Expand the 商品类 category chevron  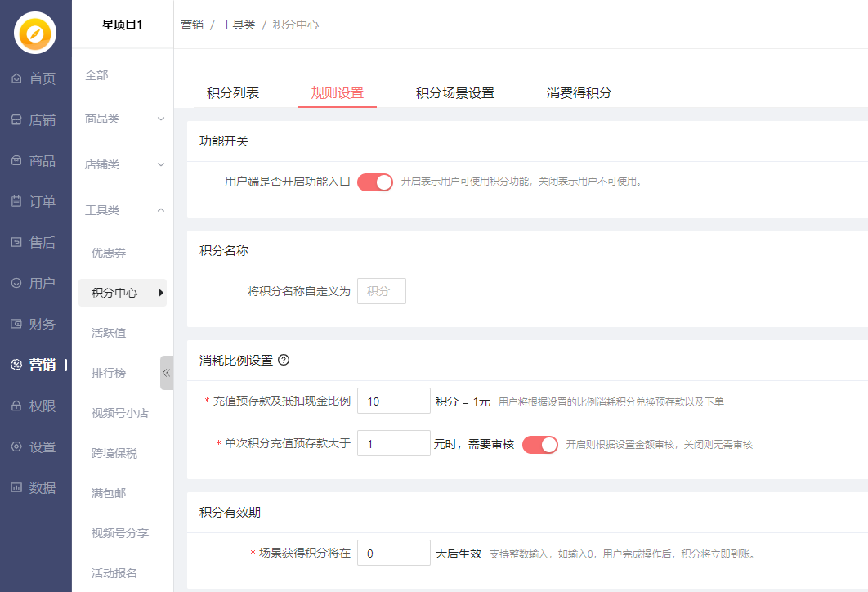click(161, 119)
